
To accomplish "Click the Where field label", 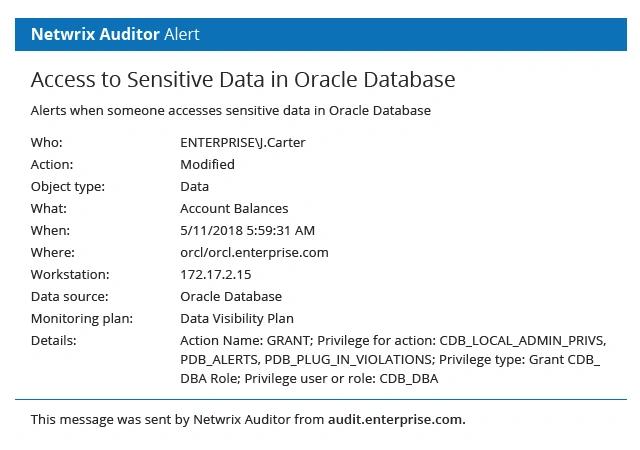I will pyautogui.click(x=53, y=252).
